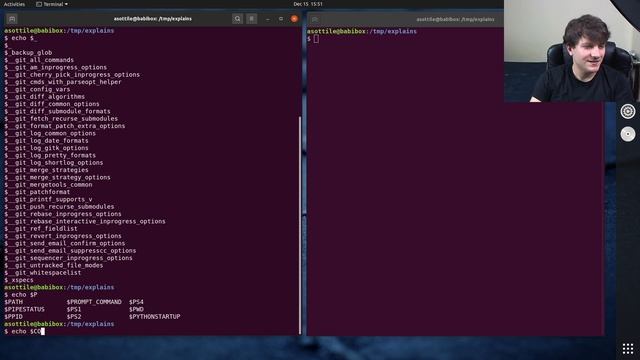Click the webcam overlay of the presenter

click(572, 51)
